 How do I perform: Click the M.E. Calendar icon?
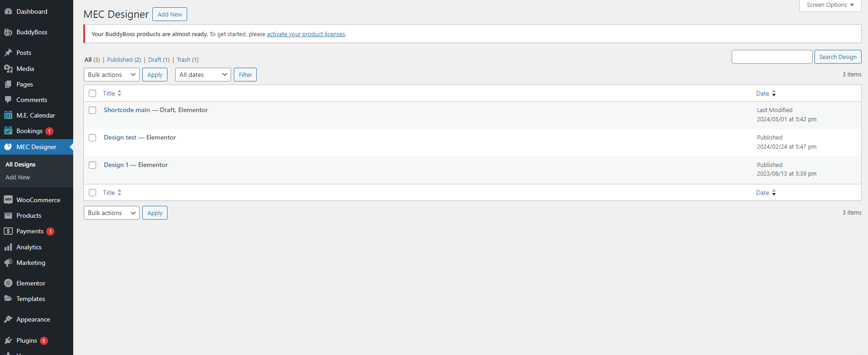click(x=8, y=115)
